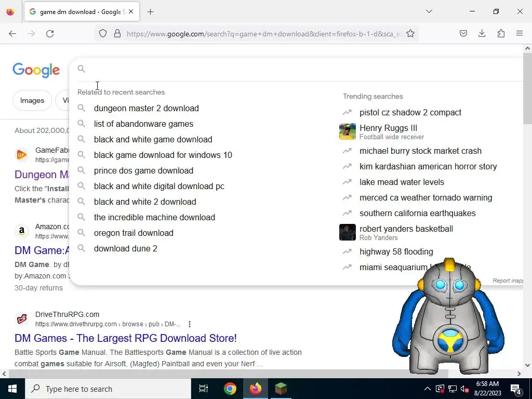Screen dimensions: 532x399
Task: Open Minecraft block icon in taskbar
Action: coord(281,389)
